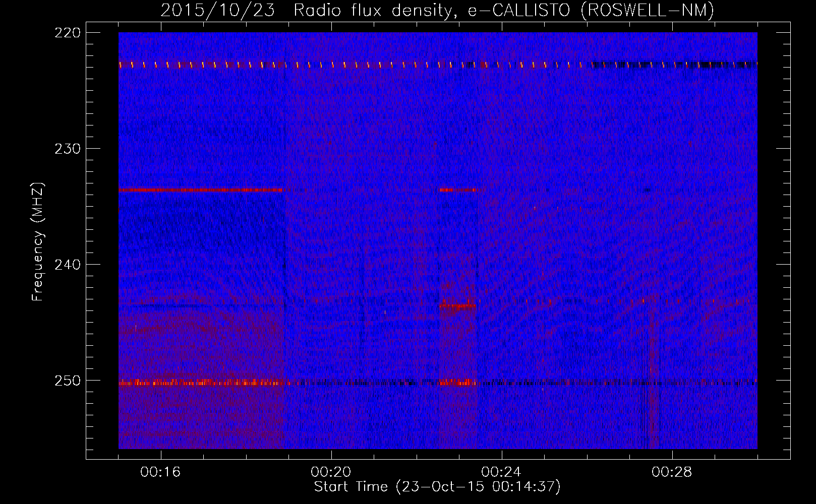This screenshot has height=504, width=816.
Task: Click the 00:28 time tick label
Action: [x=672, y=472]
